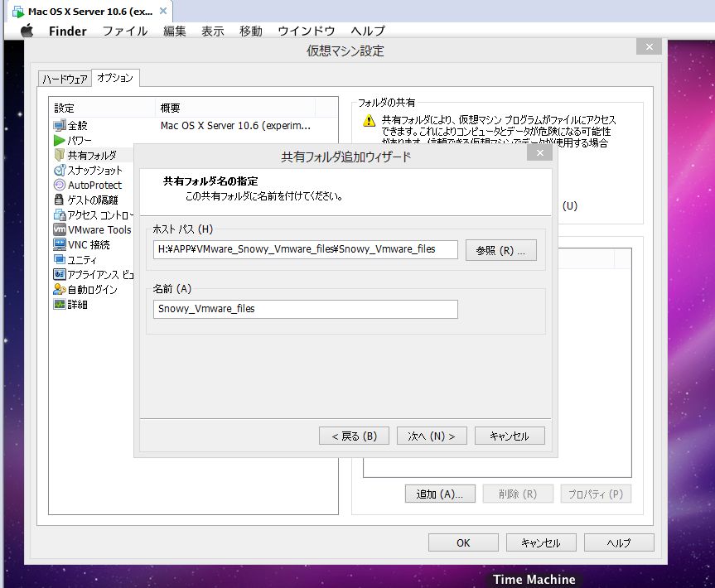
Task: Close the Mac OS X Server 10.6 tab
Action: click(162, 11)
